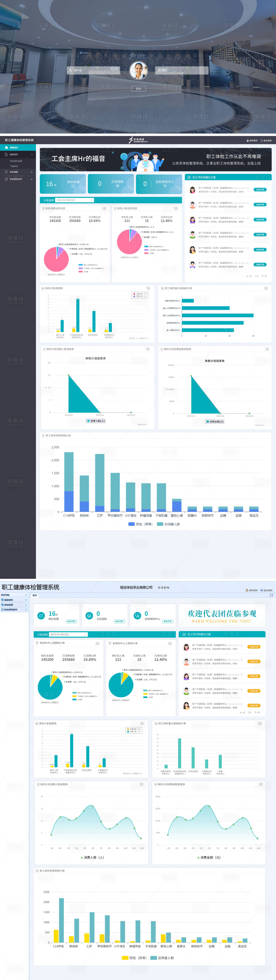This screenshot has height=980, width=276.
Task: Open menu icon of 体检计划消费人数进度表 dark dashboard
Action: coord(147,349)
